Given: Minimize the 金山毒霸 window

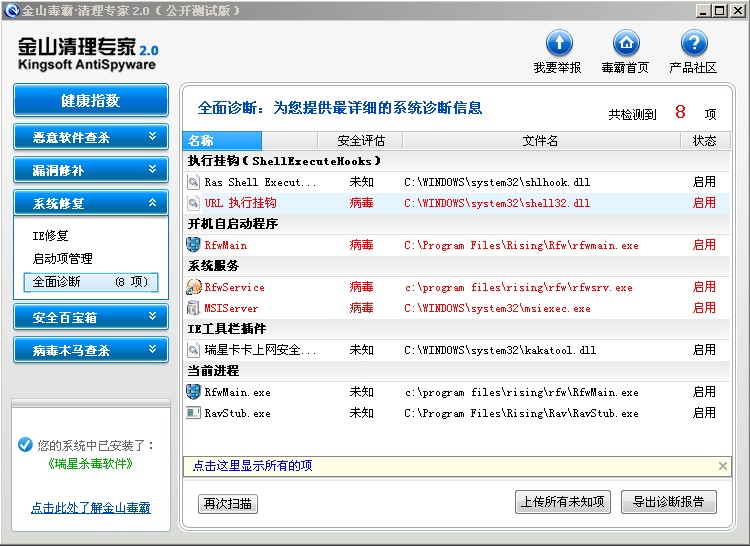Looking at the screenshot, I should (703, 11).
